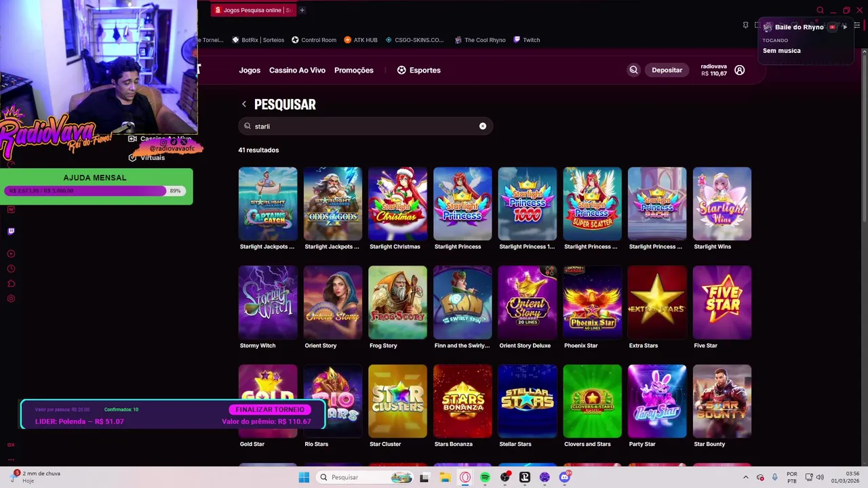Open the weather widget 2 mm de chuva

coord(35,477)
